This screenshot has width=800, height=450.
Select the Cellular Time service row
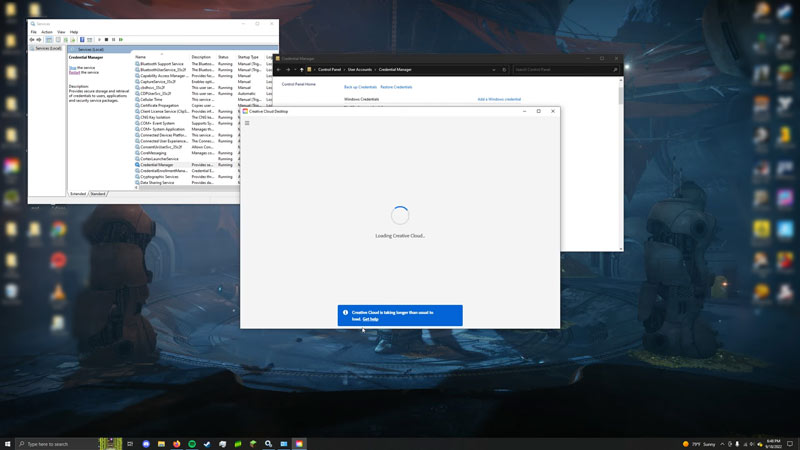tap(204, 99)
